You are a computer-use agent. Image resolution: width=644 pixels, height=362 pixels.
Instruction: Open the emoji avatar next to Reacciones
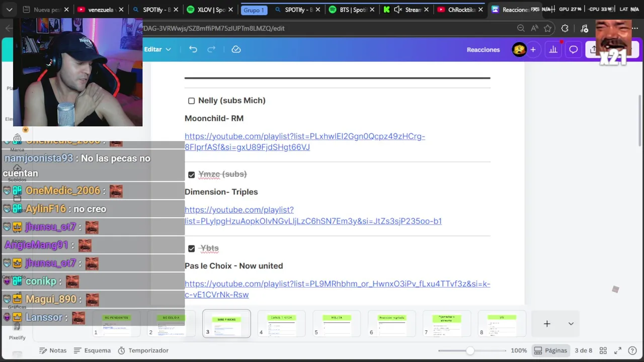click(519, 49)
